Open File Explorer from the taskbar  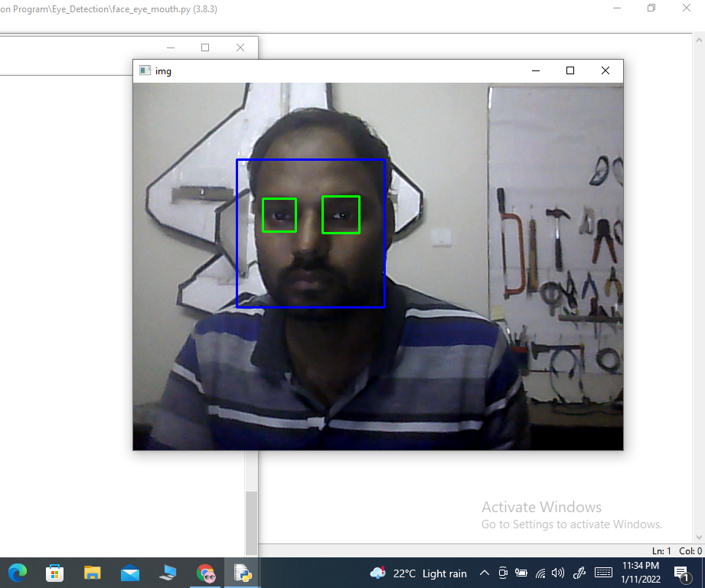(x=92, y=572)
